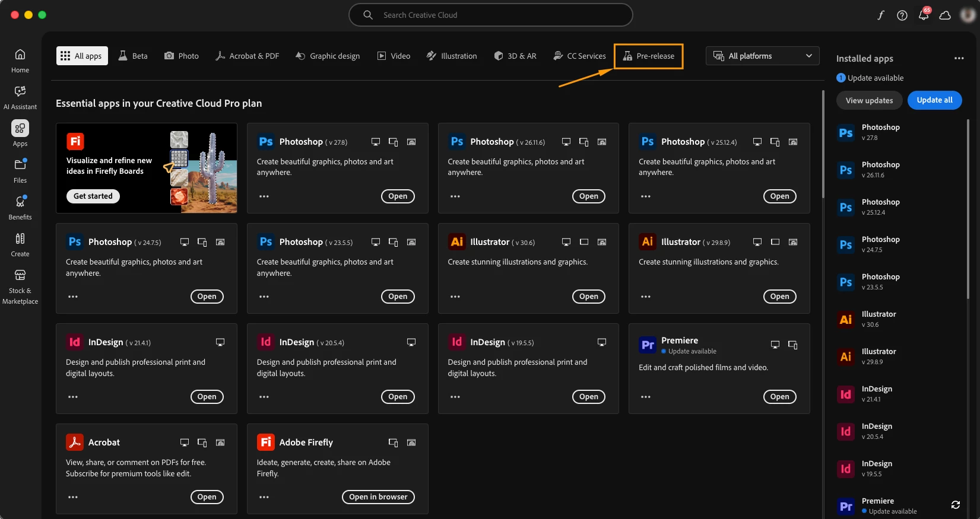Viewport: 980px width, 519px height.
Task: Open AI Assistant from the sidebar
Action: pyautogui.click(x=20, y=98)
